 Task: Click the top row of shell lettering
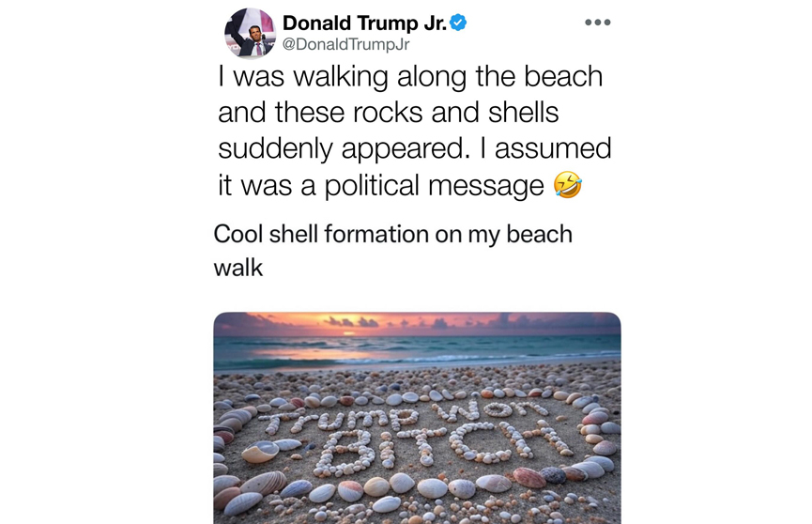click(x=404, y=413)
